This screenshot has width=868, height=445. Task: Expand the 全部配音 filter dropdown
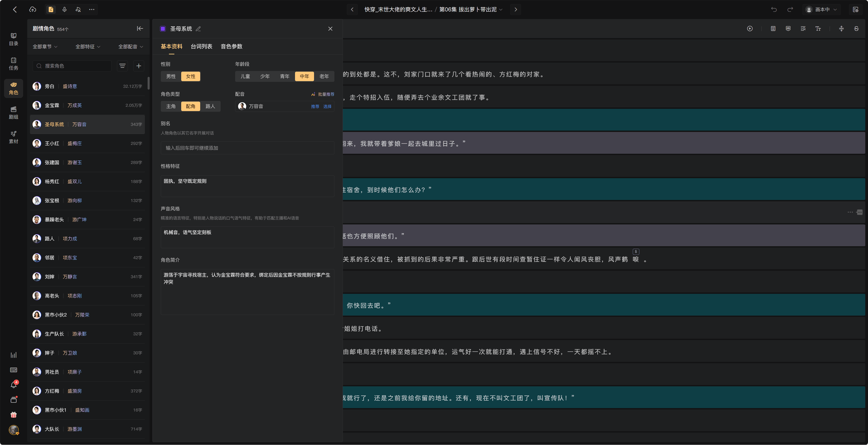pyautogui.click(x=131, y=47)
